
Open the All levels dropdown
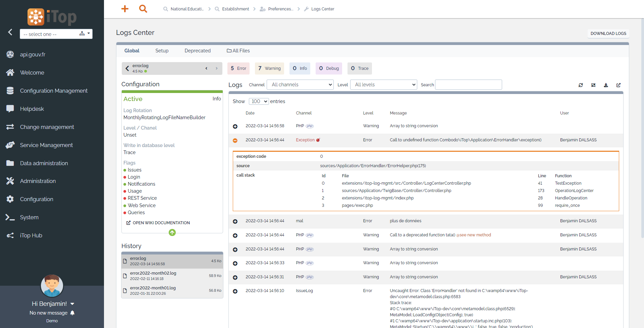[384, 85]
